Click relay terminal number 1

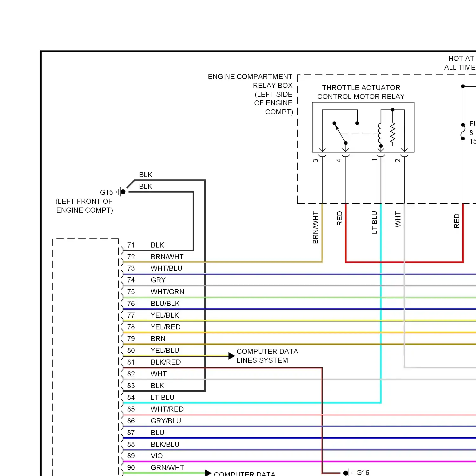coord(374,160)
